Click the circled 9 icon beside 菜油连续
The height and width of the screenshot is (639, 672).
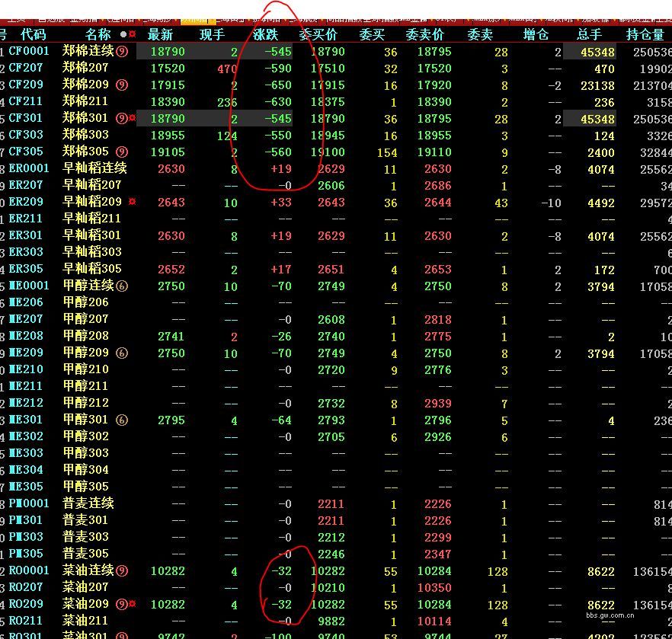(x=122, y=571)
